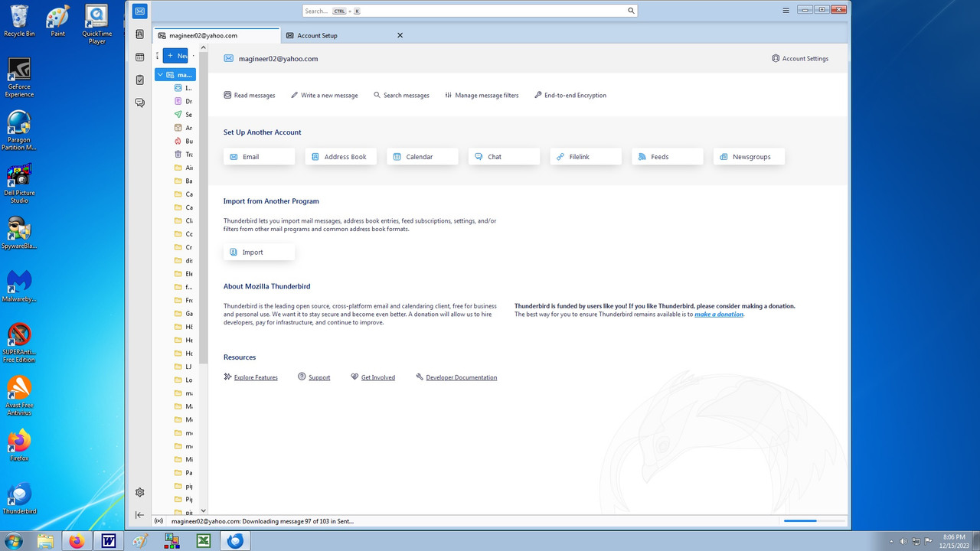Click folder pane scrollbar down arrow
This screenshot has width=980, height=551.
[x=203, y=510]
